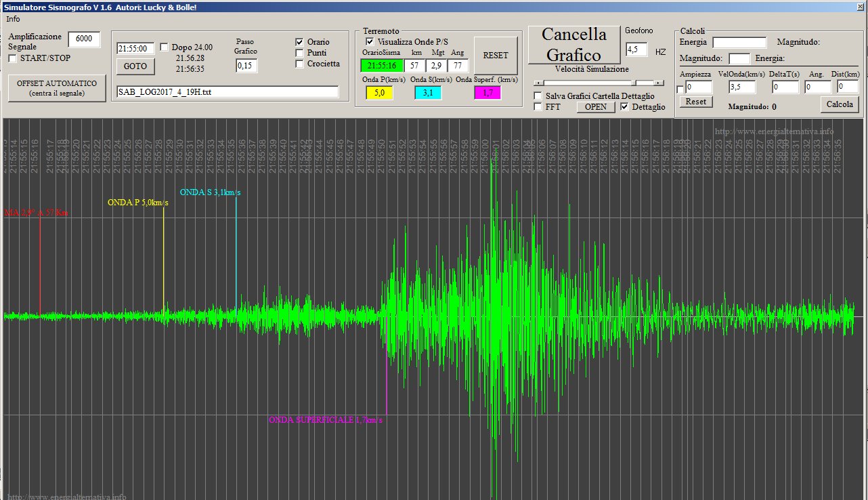Click the 21:56:35 time text below Dopo 24.00

(x=190, y=69)
